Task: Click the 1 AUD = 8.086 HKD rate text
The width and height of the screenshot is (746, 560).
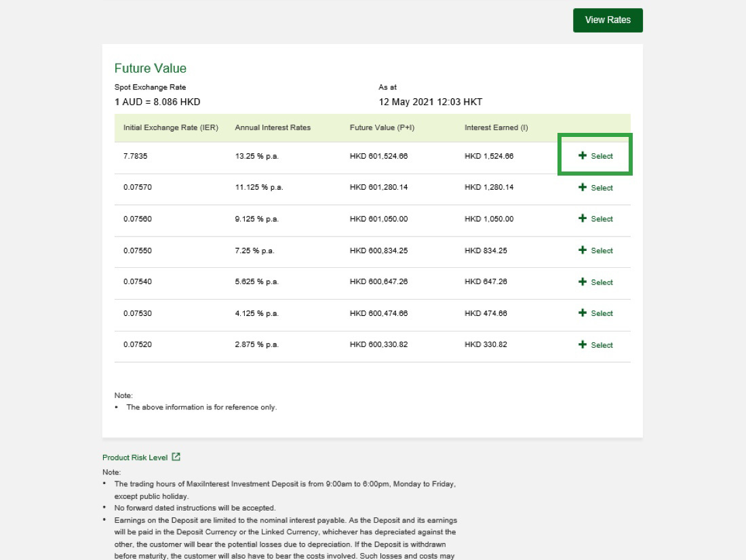Action: pyautogui.click(x=157, y=102)
